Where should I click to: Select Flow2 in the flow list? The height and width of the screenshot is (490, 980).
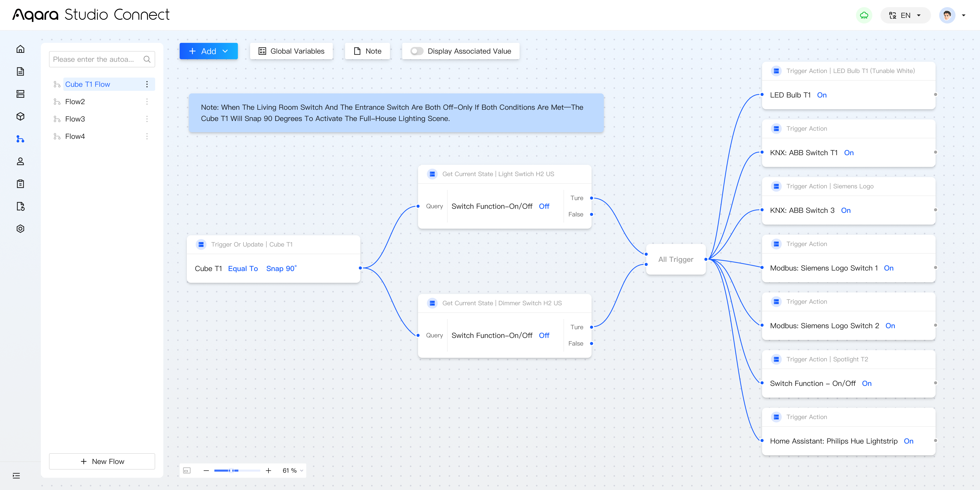75,102
